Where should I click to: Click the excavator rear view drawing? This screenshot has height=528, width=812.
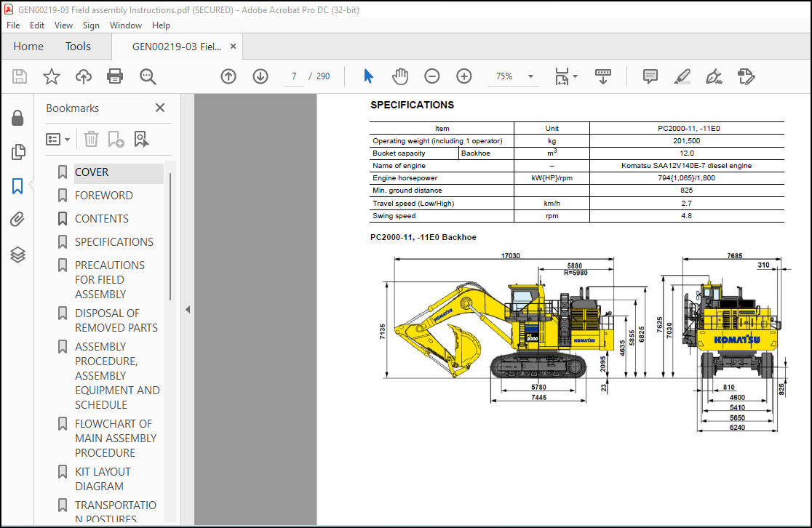pyautogui.click(x=732, y=329)
